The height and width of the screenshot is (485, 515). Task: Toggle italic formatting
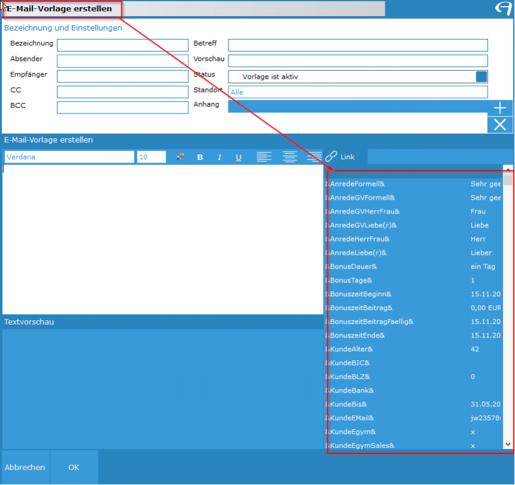click(x=219, y=157)
